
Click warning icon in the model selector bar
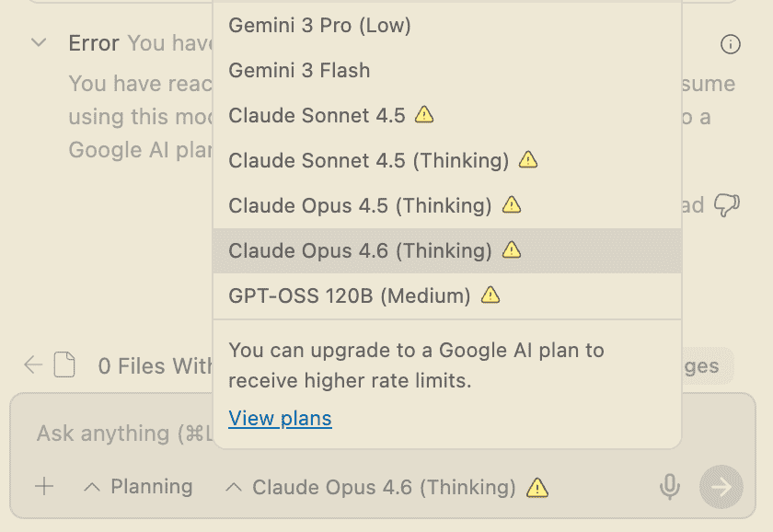(x=537, y=487)
